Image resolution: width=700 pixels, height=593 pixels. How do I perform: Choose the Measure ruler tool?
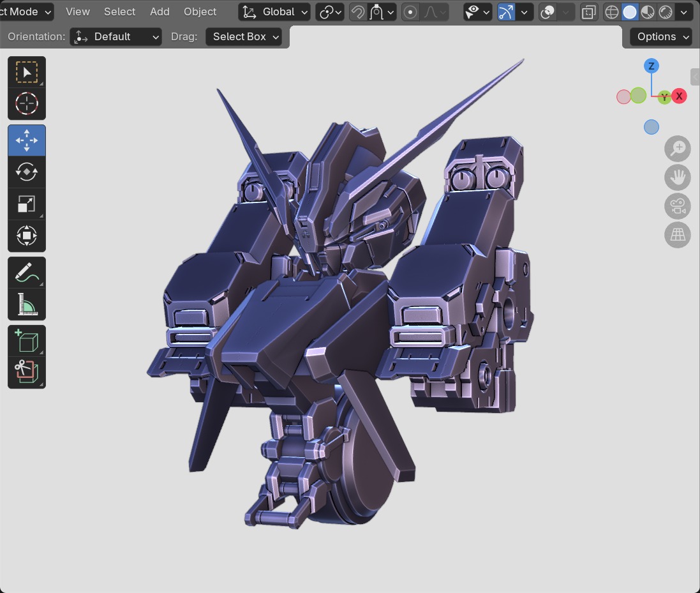(x=27, y=304)
